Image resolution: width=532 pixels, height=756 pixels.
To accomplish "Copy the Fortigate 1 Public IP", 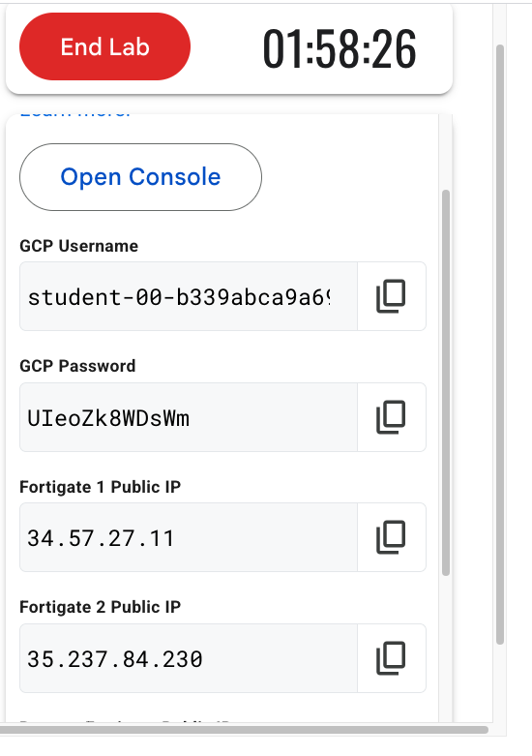I will click(x=392, y=537).
